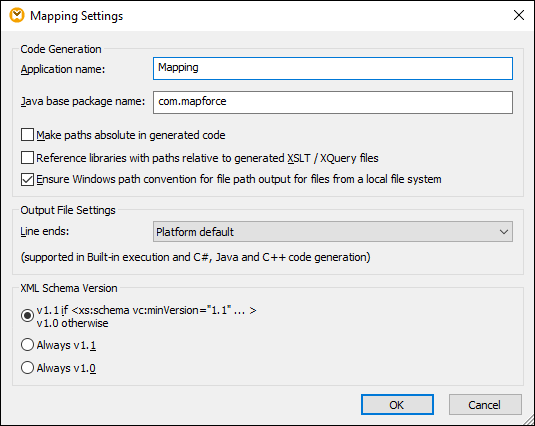This screenshot has width=535, height=426.
Task: Click the Line ends dropdown arrow
Action: click(x=504, y=232)
